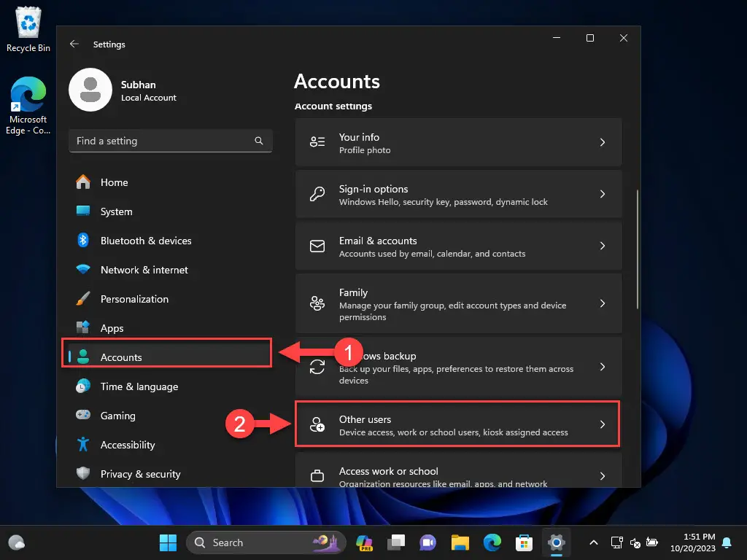Image resolution: width=747 pixels, height=560 pixels.
Task: Open Microsoft Store from the taskbar
Action: pos(524,542)
